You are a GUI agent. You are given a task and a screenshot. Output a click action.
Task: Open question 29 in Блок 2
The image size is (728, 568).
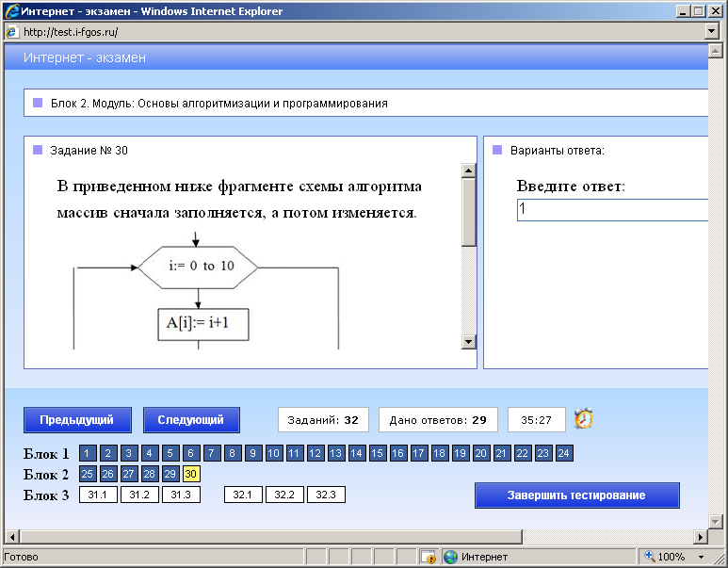170,474
